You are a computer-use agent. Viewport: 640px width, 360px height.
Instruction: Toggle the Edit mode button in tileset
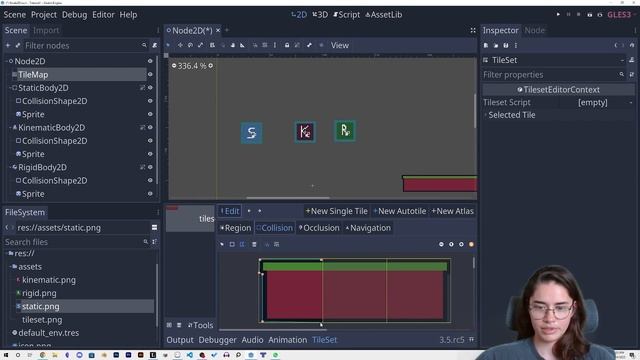[x=230, y=211]
